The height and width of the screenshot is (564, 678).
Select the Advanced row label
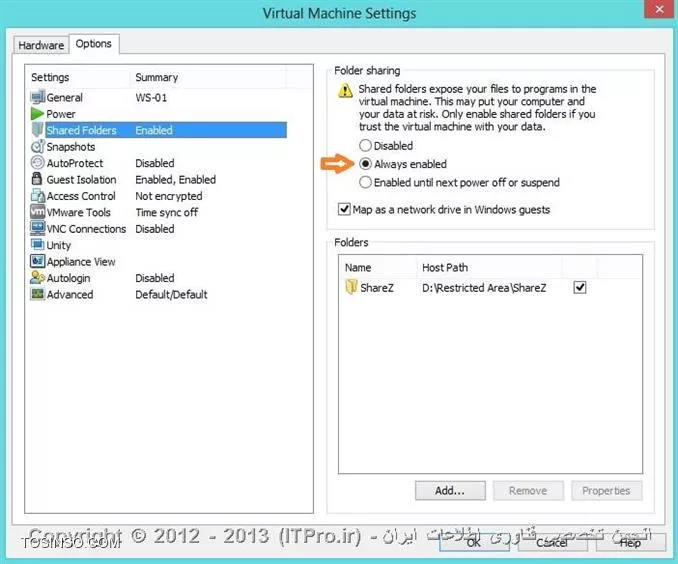tap(70, 295)
